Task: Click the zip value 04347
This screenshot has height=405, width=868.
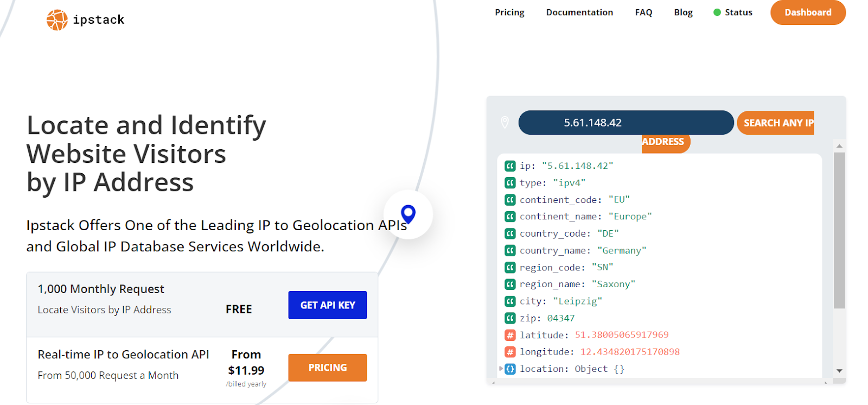Action: pos(560,318)
